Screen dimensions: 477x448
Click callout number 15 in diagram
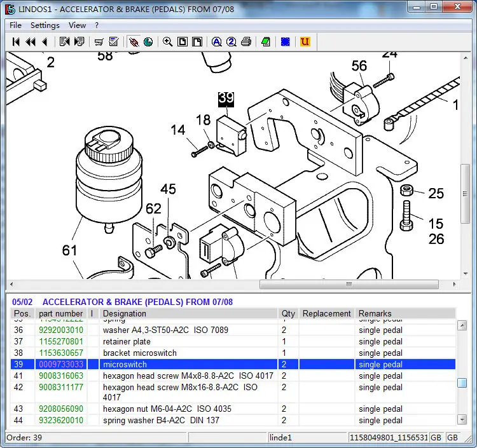(436, 224)
